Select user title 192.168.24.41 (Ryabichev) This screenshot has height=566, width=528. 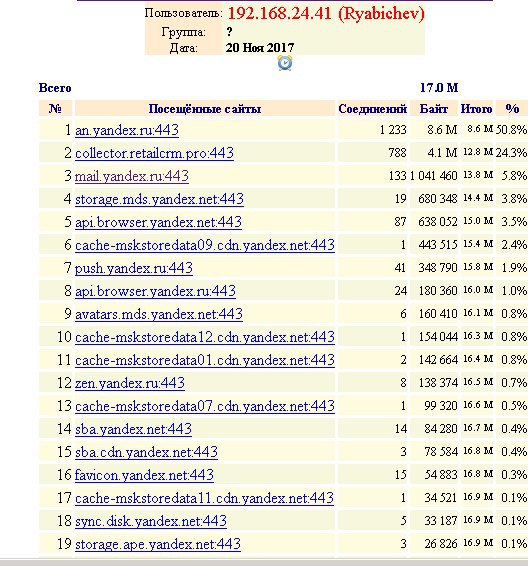pos(326,14)
